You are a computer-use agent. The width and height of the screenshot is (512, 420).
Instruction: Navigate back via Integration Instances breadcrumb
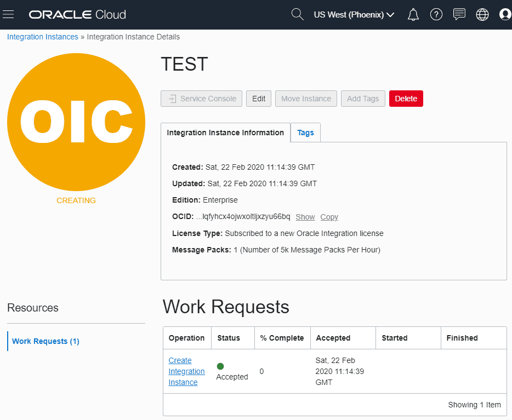click(x=42, y=37)
